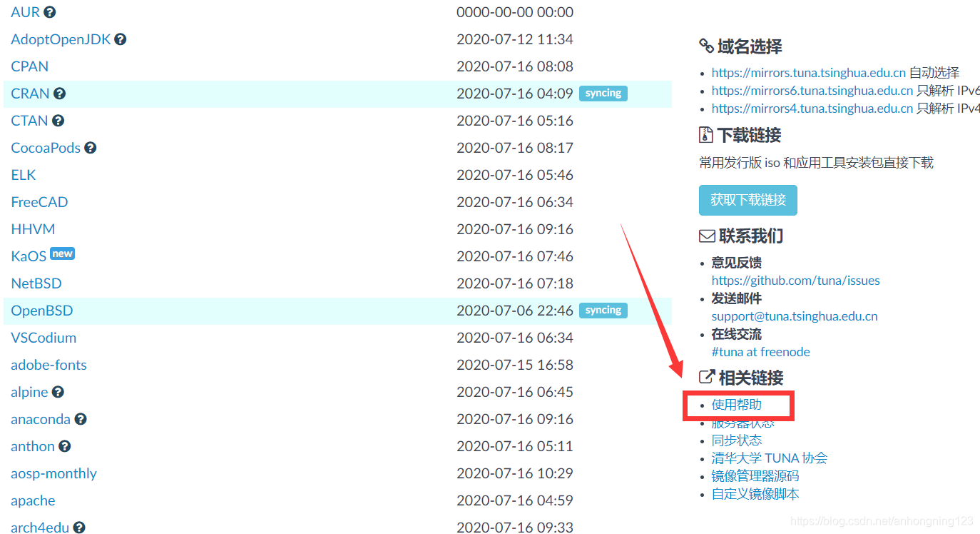Click the 'new' badge beside KaOS

[x=63, y=253]
